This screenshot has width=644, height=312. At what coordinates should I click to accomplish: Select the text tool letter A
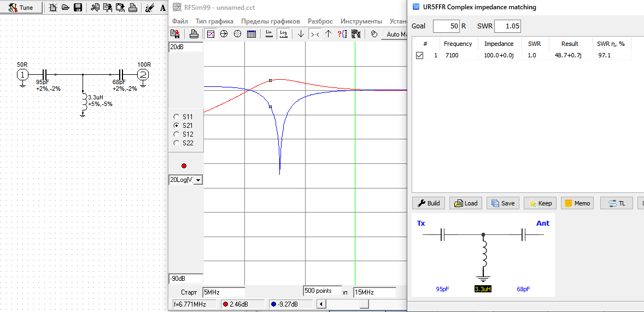[x=162, y=8]
